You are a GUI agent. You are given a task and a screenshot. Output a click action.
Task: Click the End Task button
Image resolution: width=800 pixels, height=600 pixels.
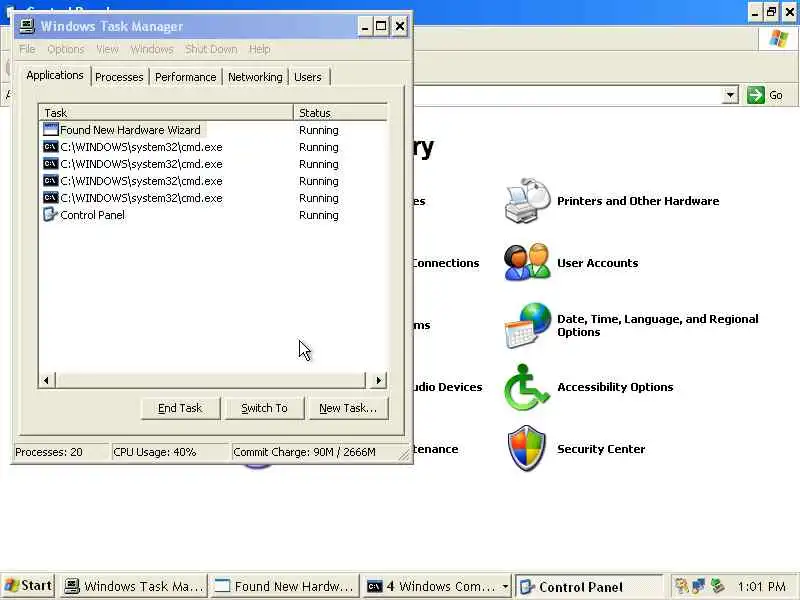click(x=180, y=408)
